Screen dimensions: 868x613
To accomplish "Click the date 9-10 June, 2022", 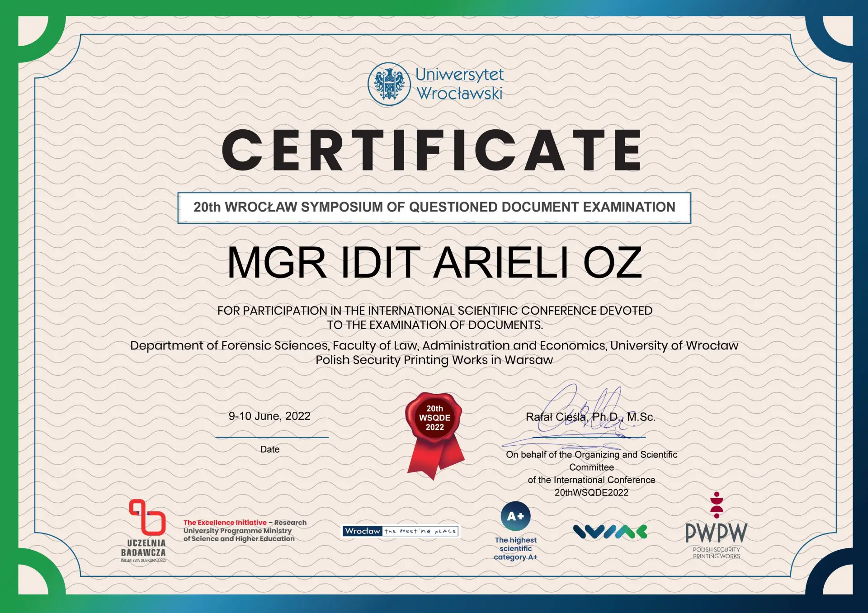I will [269, 416].
